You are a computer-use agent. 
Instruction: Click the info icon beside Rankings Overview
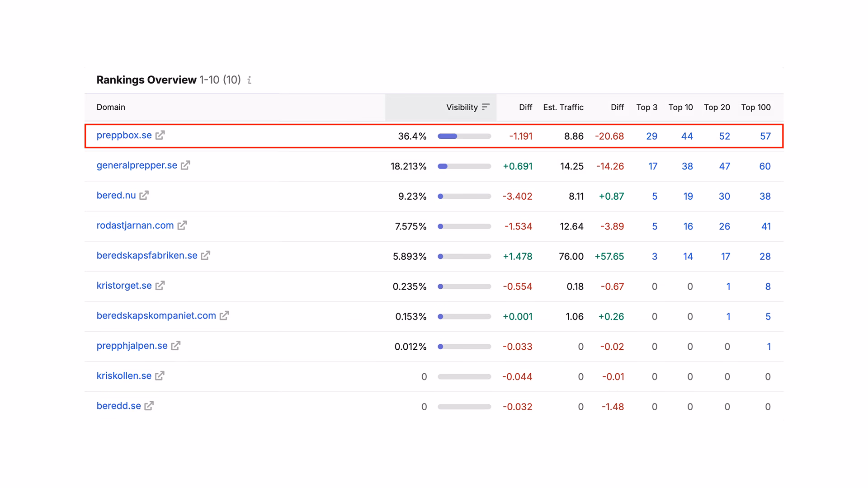(x=250, y=80)
